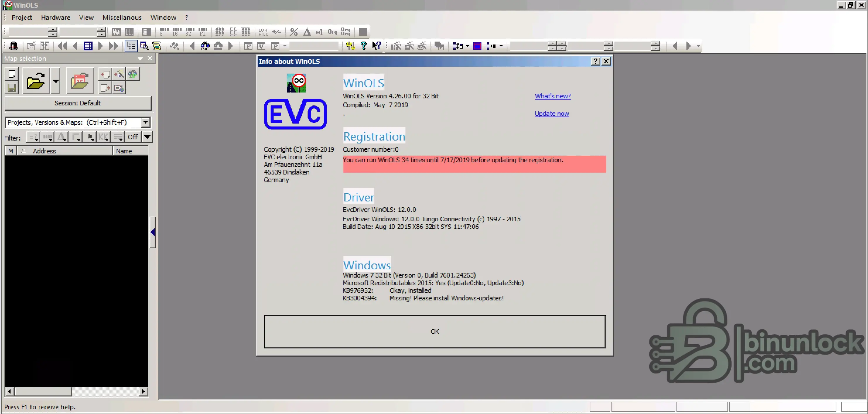Click the double-left rewind arrow icon
The height and width of the screenshot is (414, 868).
point(62,46)
